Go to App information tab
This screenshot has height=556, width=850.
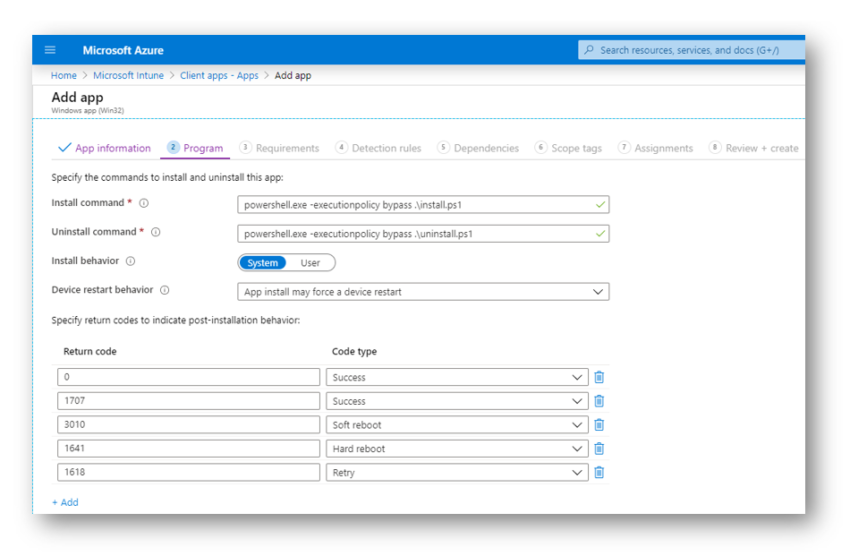[x=105, y=148]
